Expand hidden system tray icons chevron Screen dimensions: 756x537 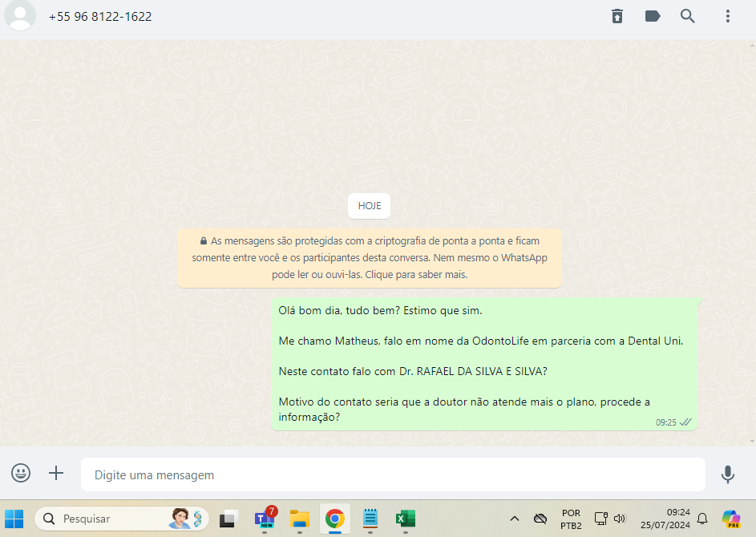515,519
